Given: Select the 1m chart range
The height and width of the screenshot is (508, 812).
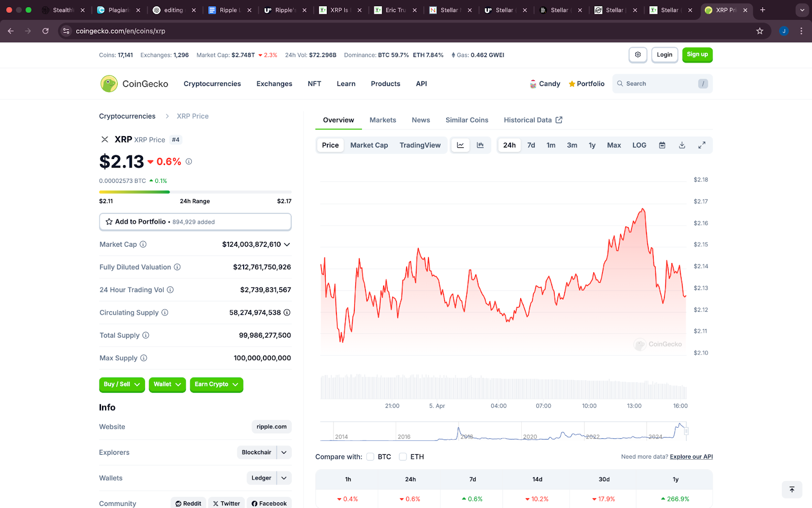Looking at the screenshot, I should click(x=551, y=145).
